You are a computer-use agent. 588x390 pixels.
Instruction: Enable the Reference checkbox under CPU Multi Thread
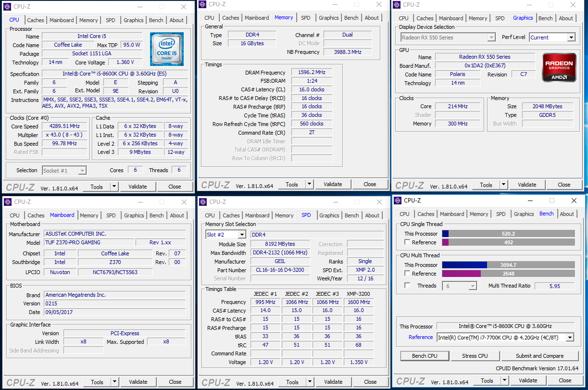point(408,274)
